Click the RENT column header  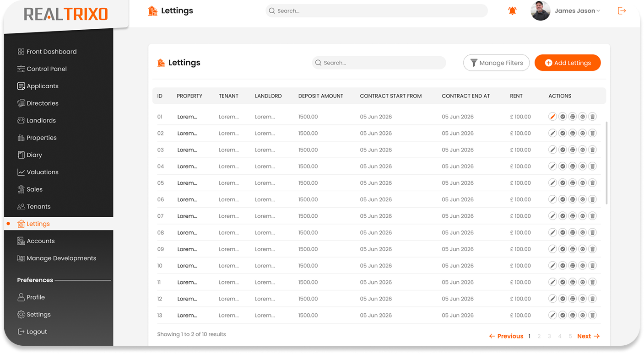(x=516, y=96)
